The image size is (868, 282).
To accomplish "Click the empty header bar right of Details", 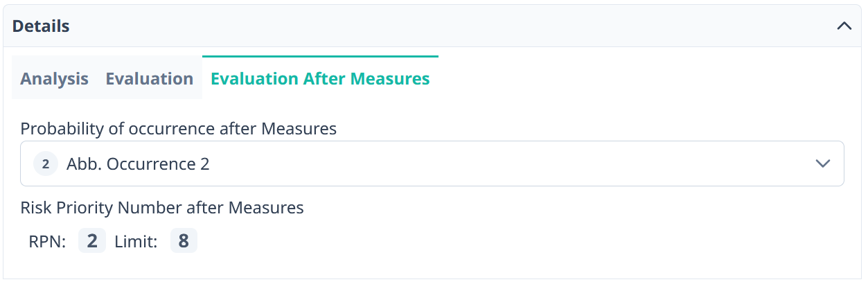I will [x=450, y=26].
